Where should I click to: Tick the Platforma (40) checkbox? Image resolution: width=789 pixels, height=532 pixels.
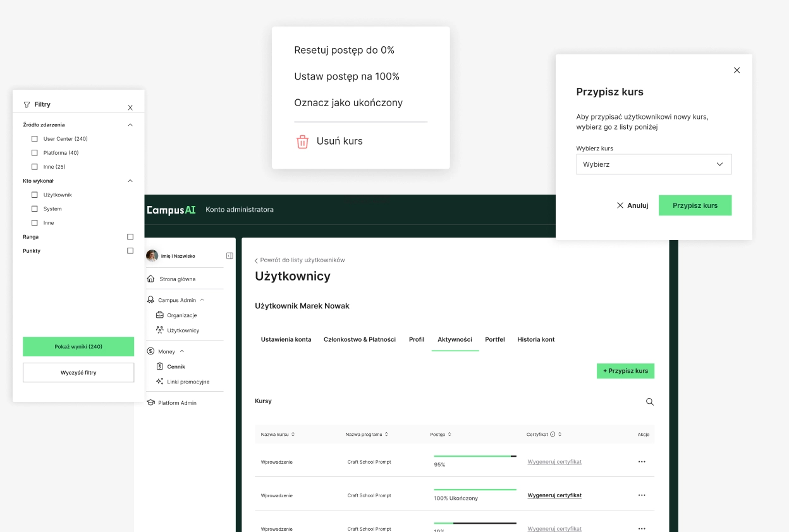click(35, 153)
